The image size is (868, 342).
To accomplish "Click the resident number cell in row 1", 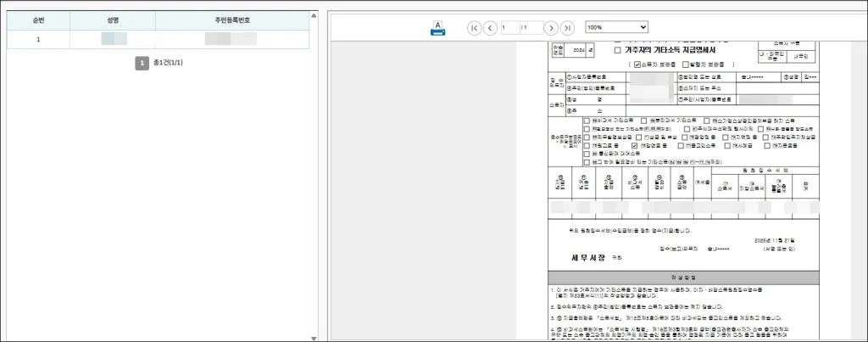I will pyautogui.click(x=231, y=39).
